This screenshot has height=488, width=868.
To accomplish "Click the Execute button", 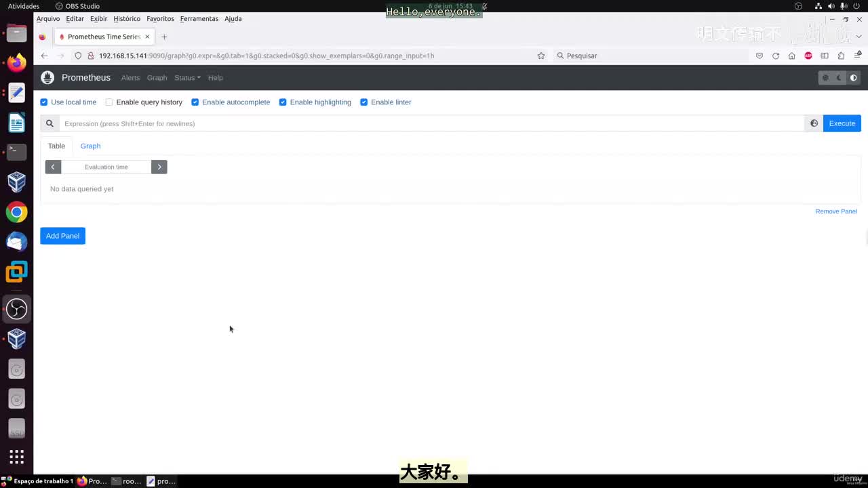I will click(842, 123).
